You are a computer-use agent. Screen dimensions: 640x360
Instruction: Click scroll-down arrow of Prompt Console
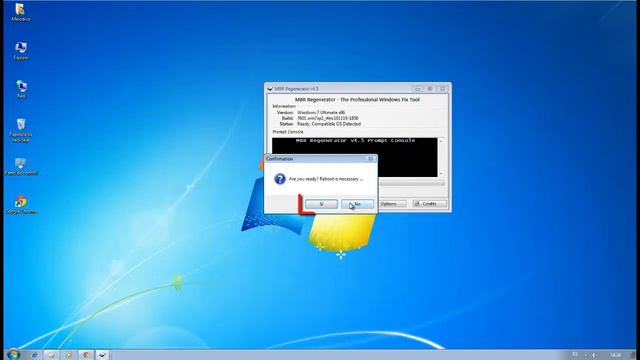(x=441, y=174)
